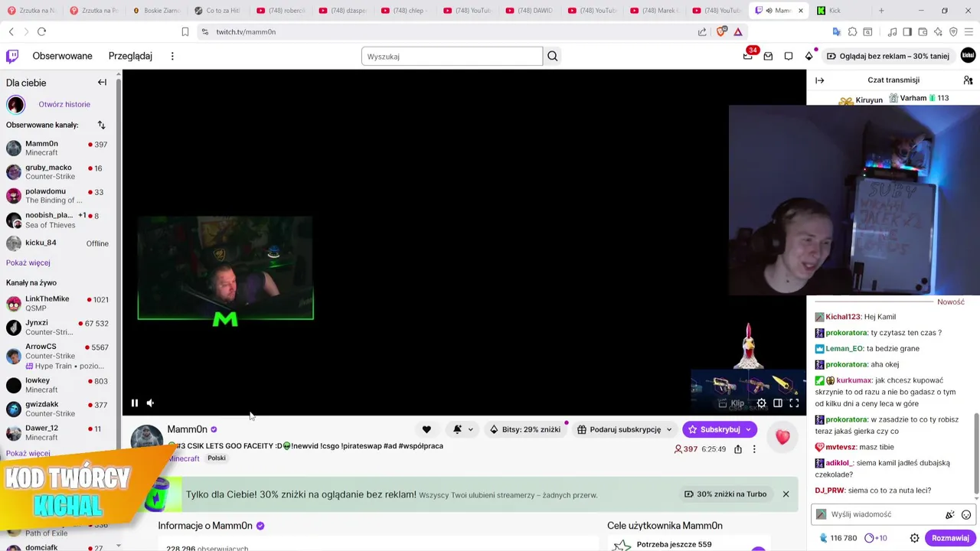Image resolution: width=980 pixels, height=551 pixels.
Task: Open LinkTheMike live channel
Action: pyautogui.click(x=58, y=303)
